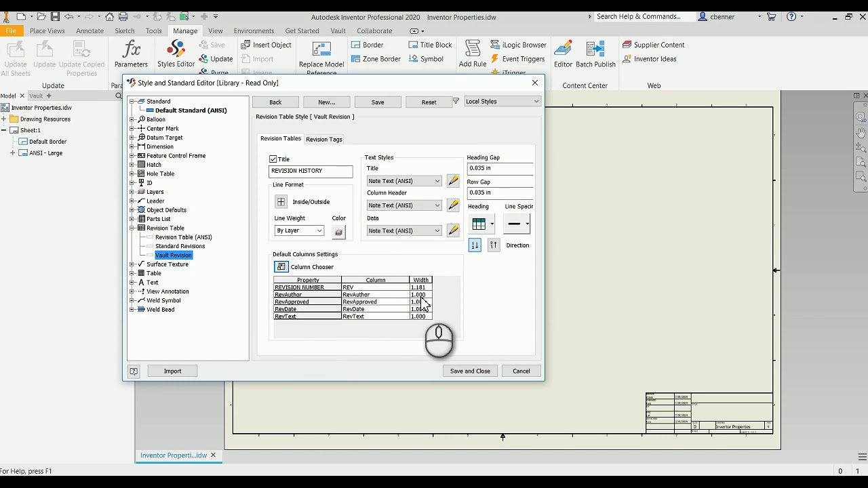Close the Inventor Properti...idw document tab
This screenshot has width=868, height=488.
point(213,455)
